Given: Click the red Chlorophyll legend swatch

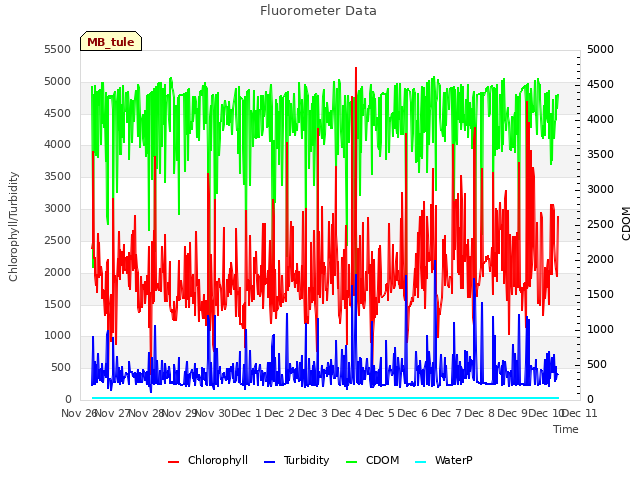Looking at the screenshot, I should click(x=173, y=462).
